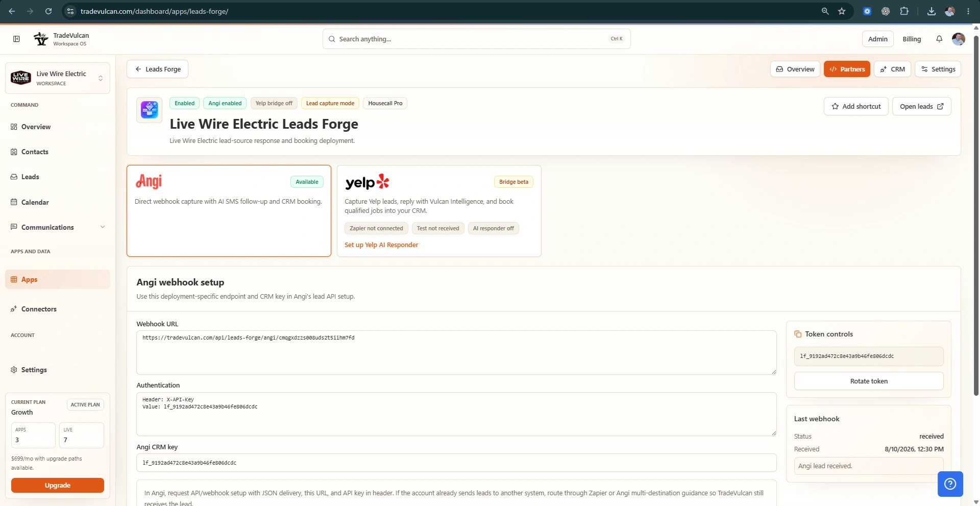The width and height of the screenshot is (980, 506).
Task: Click the Rotate token button
Action: tap(869, 381)
